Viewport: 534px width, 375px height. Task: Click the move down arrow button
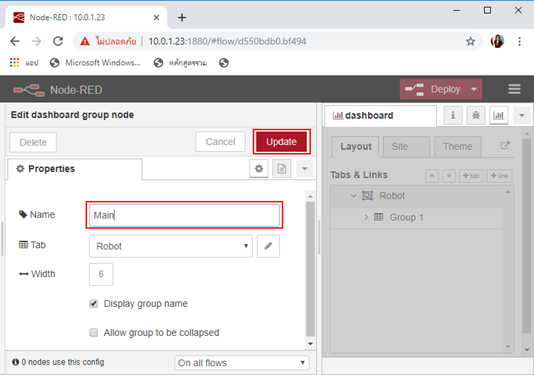tap(449, 176)
